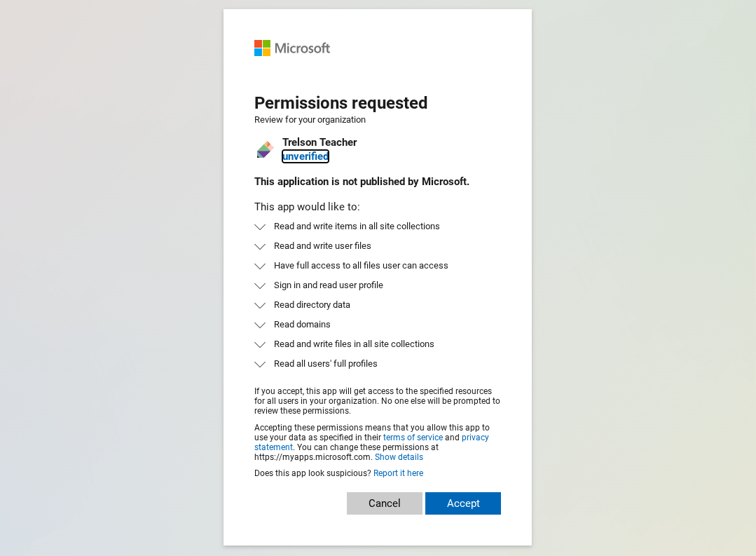Open the terms of service link

[x=413, y=437]
